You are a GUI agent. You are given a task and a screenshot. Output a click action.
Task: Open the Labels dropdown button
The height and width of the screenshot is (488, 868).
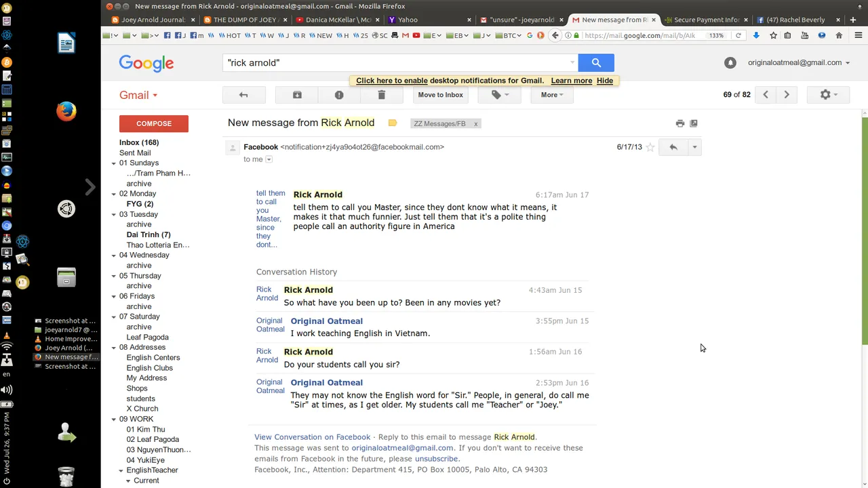(500, 95)
